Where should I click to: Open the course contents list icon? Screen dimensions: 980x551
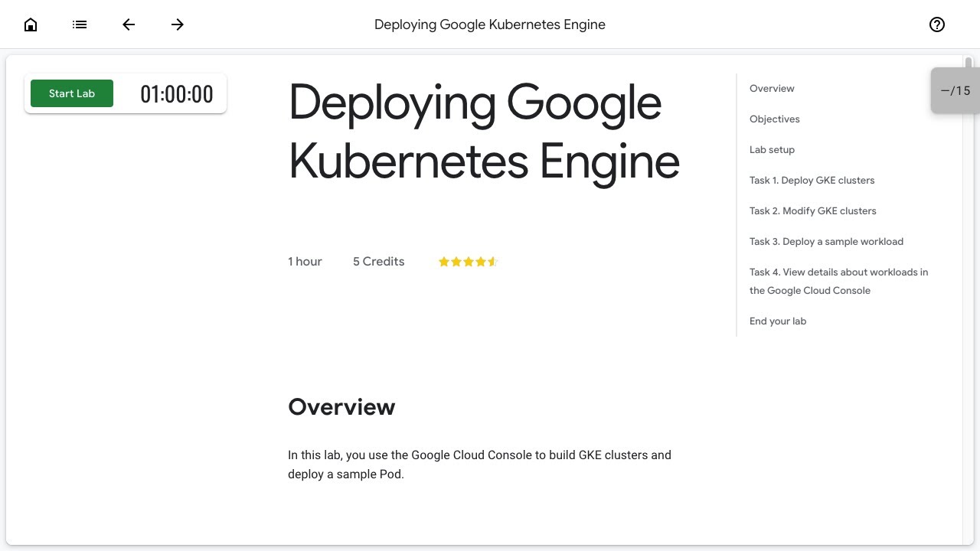tap(80, 24)
